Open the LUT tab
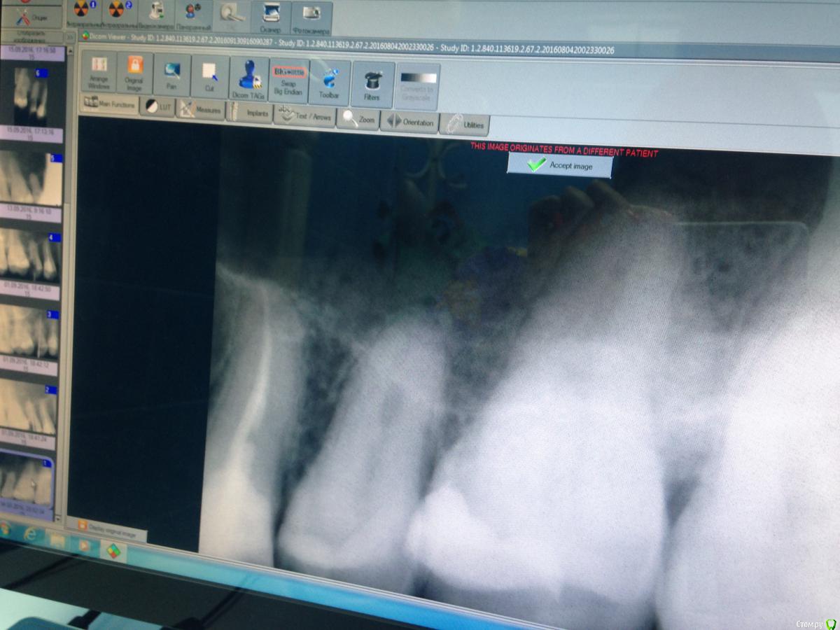 click(x=157, y=107)
